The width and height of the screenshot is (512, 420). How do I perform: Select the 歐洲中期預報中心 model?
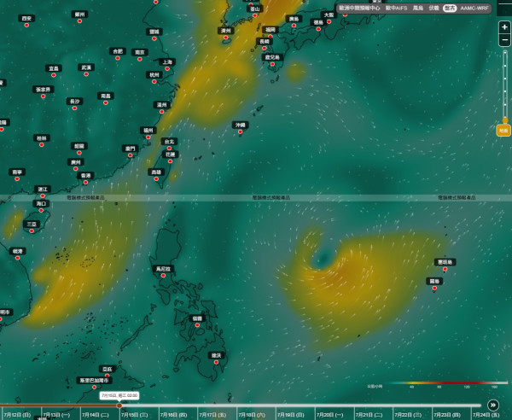[x=359, y=9]
